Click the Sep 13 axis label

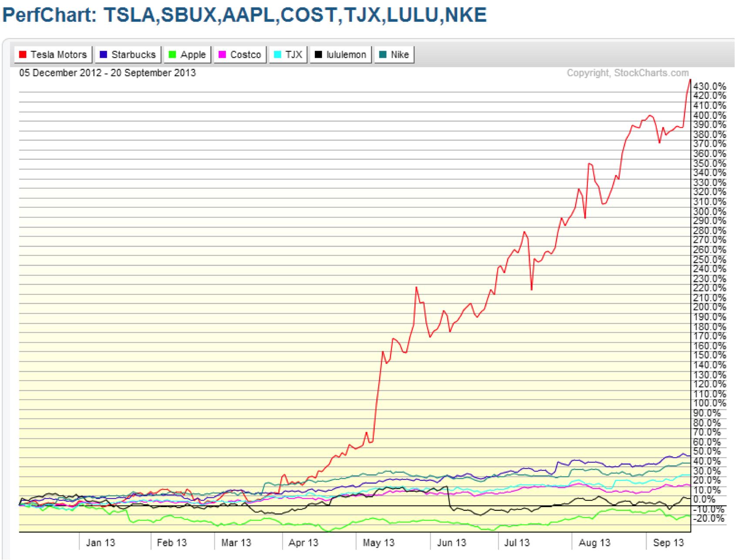[x=668, y=543]
